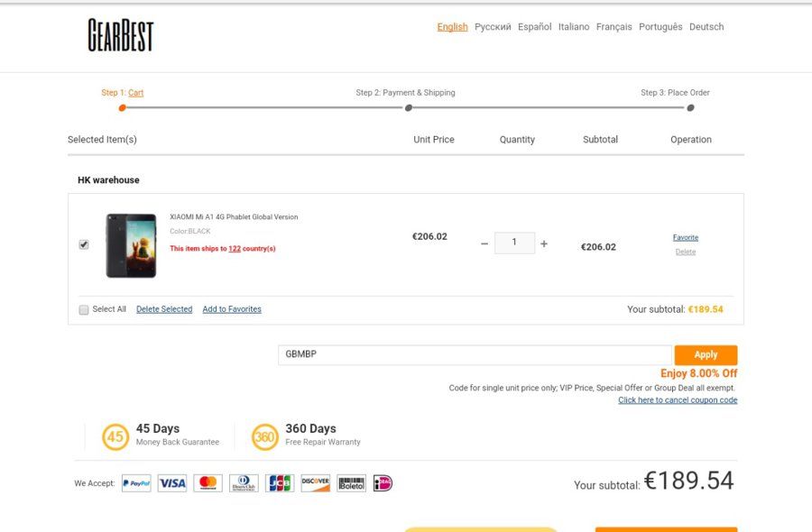Viewport: 812px width, 532px height.
Task: Click the Xiaomi Mi A1 phone thumbnail
Action: click(131, 245)
